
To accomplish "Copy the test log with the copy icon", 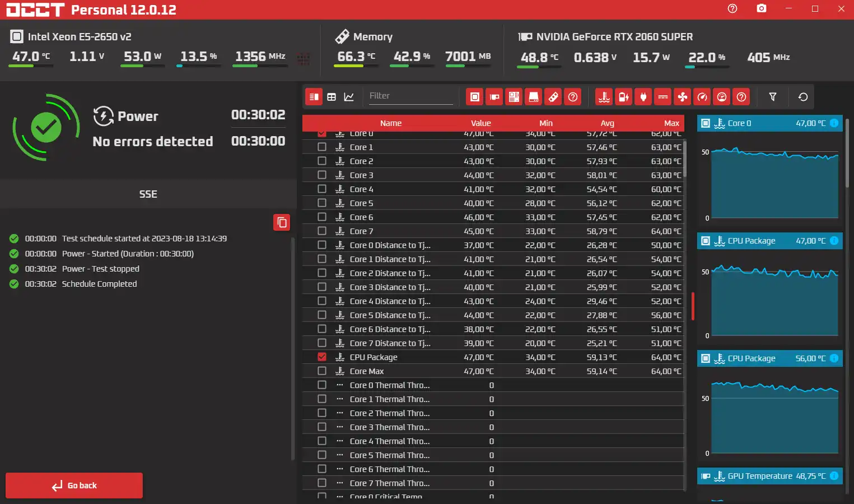I will point(282,222).
